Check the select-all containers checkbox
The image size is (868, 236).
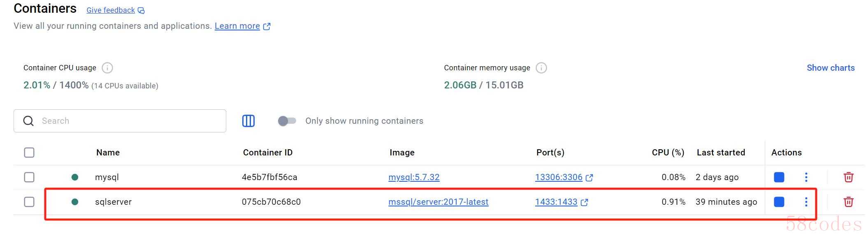click(x=29, y=153)
